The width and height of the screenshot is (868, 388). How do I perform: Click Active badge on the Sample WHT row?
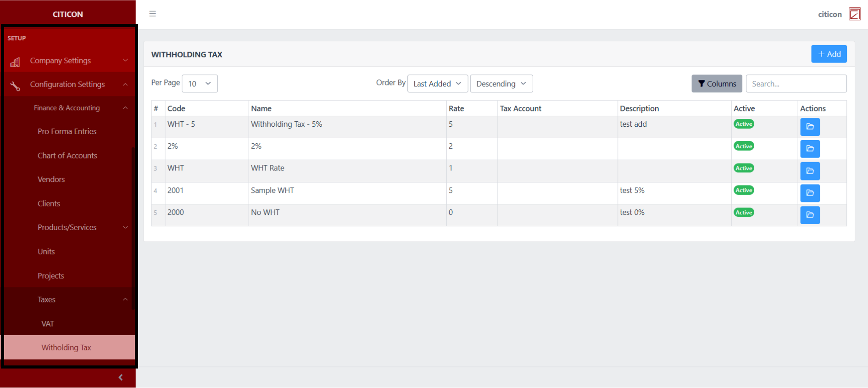pyautogui.click(x=744, y=190)
